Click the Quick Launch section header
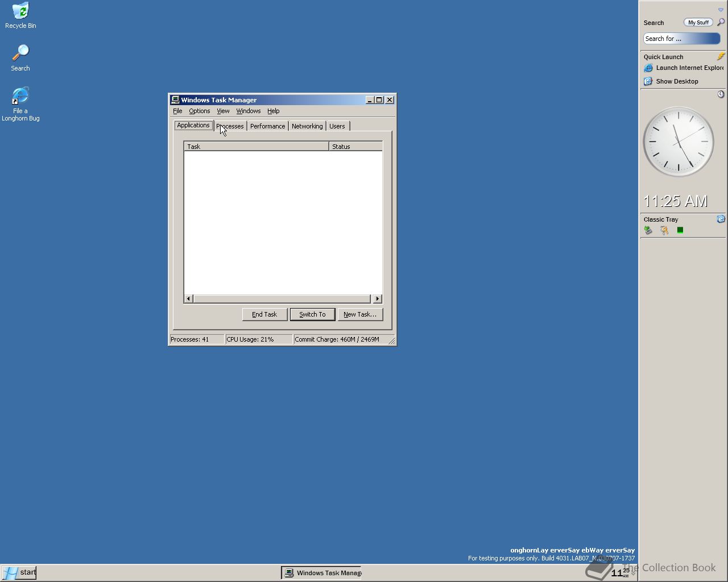Viewport: 728px width, 582px height. point(663,57)
